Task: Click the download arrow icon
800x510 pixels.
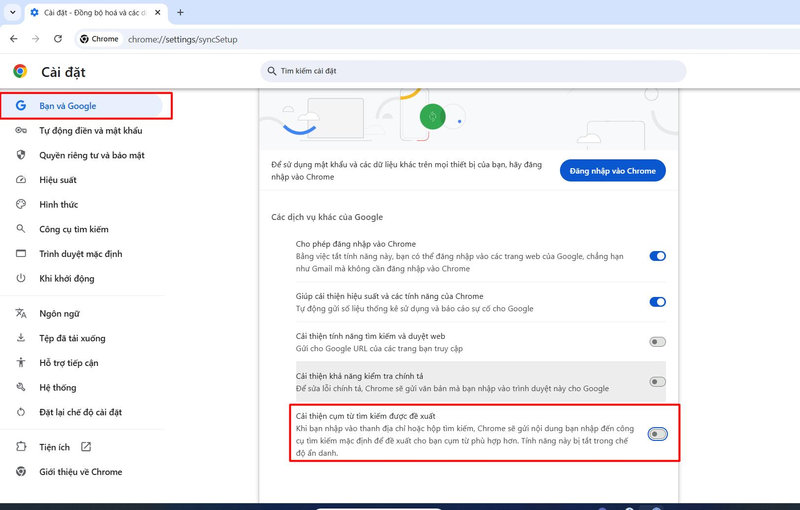Action: coord(21,338)
